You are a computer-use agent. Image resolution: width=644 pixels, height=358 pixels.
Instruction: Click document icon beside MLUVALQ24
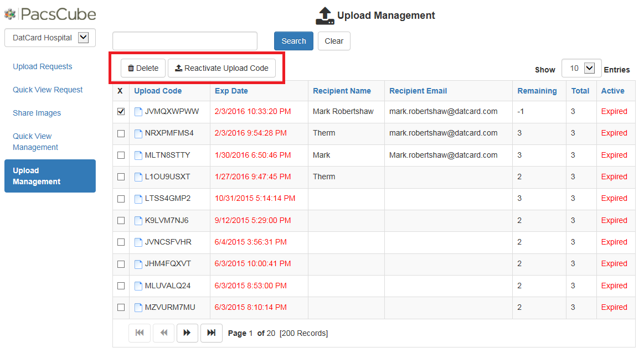138,286
